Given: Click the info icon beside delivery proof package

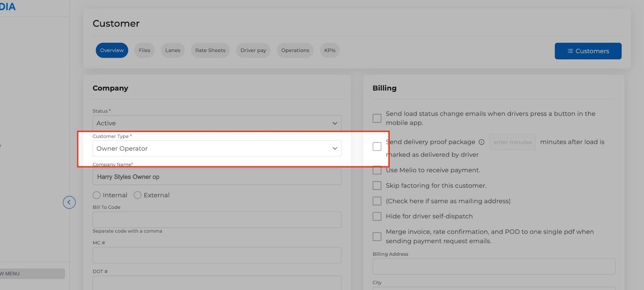Looking at the screenshot, I should [x=481, y=142].
